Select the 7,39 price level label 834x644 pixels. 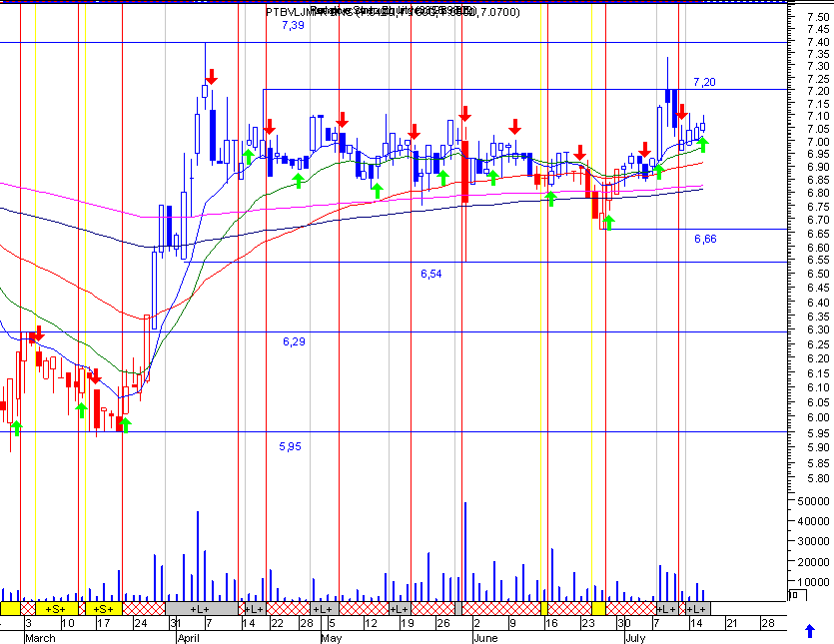coord(293,26)
